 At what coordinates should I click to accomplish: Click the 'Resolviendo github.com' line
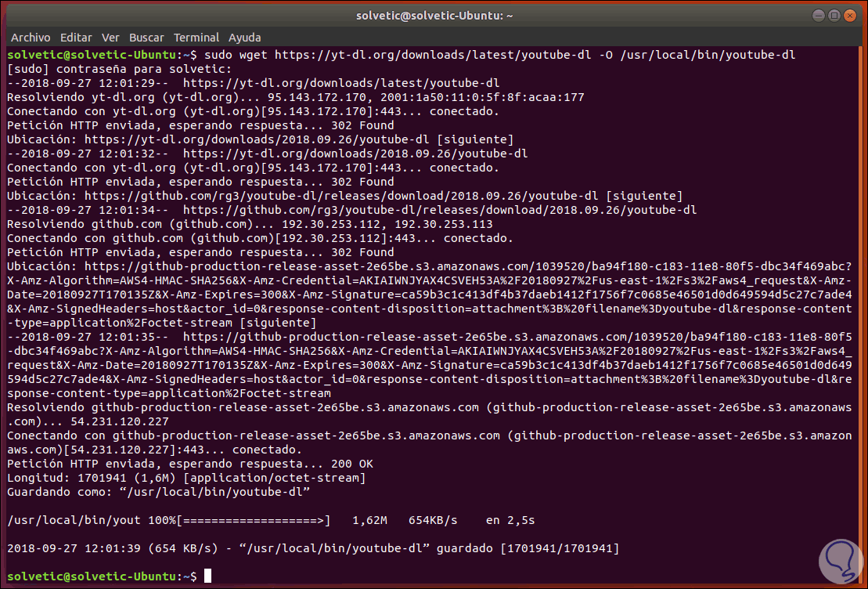[250, 225]
